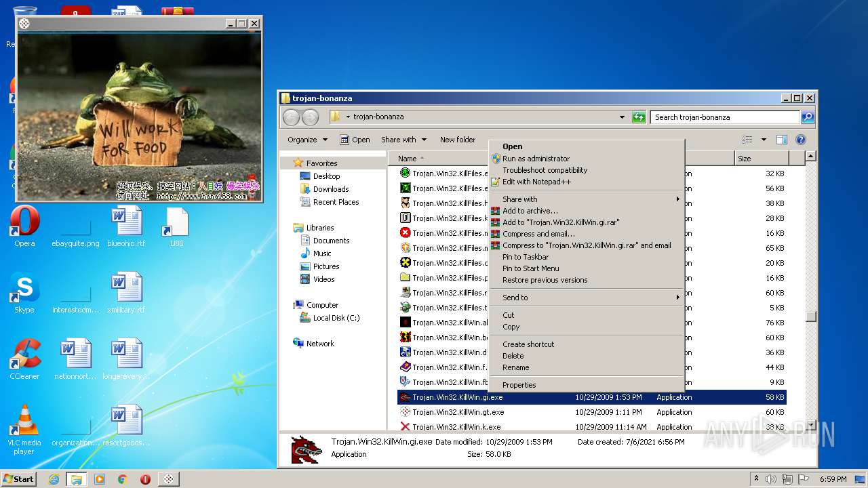Click the Open toolbar button
Viewport: 868px width, 488px height.
(x=355, y=140)
